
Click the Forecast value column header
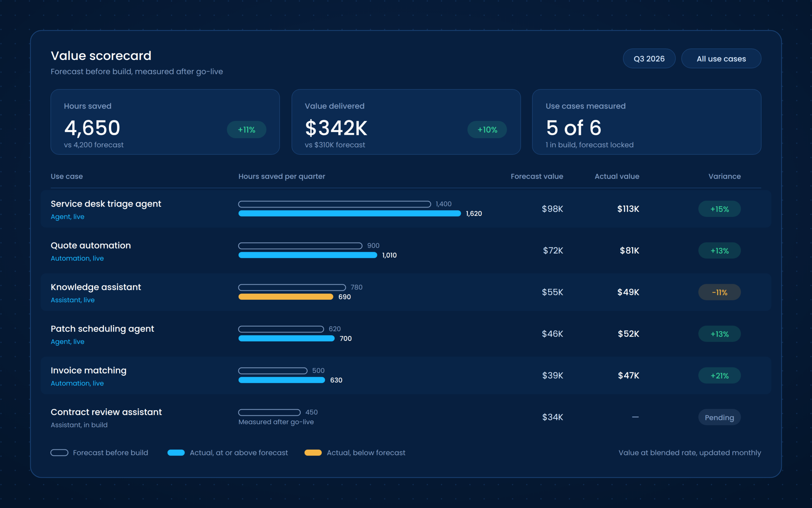537,177
